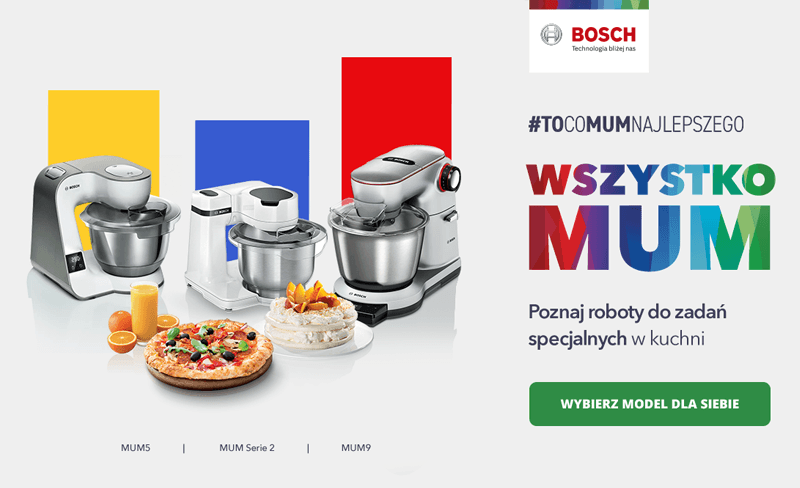The width and height of the screenshot is (800, 488).
Task: Click the colorful WSZYSTKO headline
Action: point(651,180)
